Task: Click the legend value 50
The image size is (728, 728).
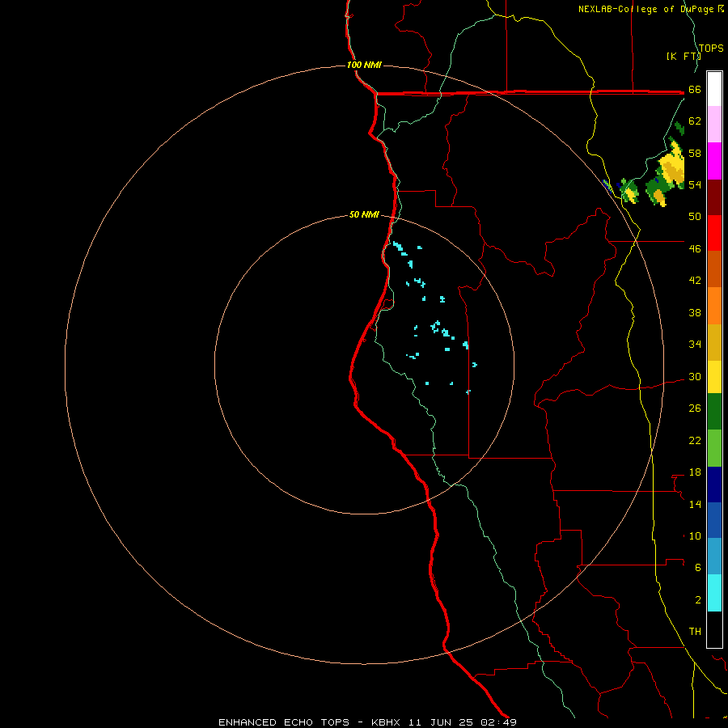Action: [x=695, y=216]
